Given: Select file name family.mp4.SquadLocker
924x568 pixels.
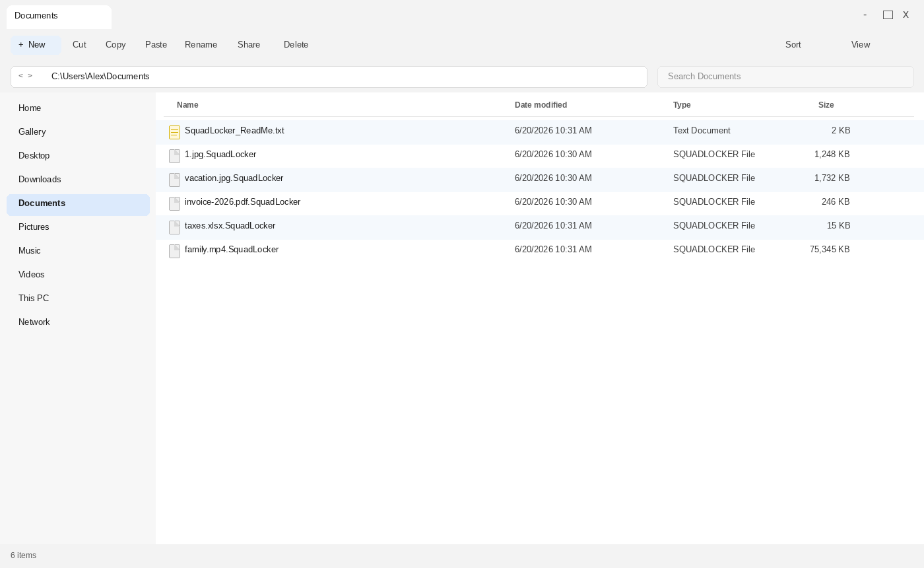Looking at the screenshot, I should tap(232, 250).
